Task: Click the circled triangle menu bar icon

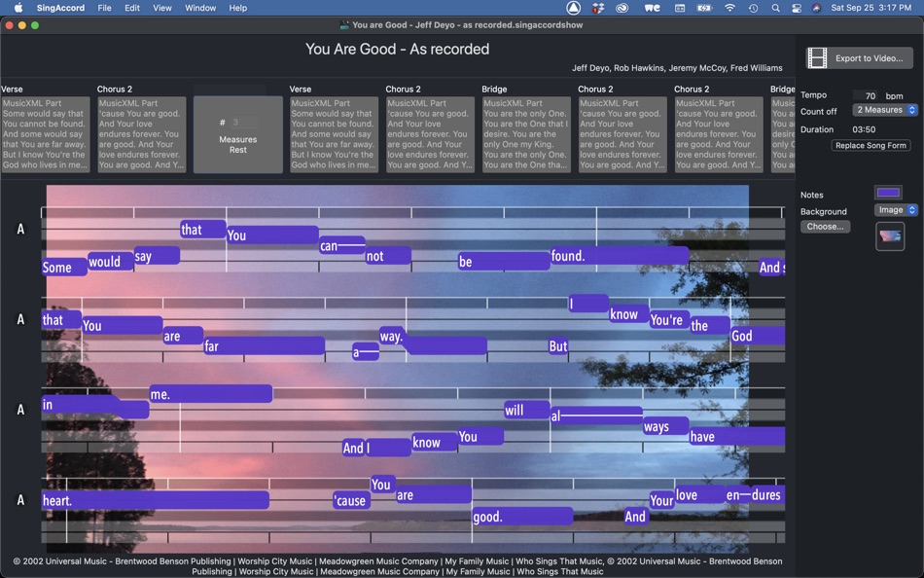Action: coord(574,8)
